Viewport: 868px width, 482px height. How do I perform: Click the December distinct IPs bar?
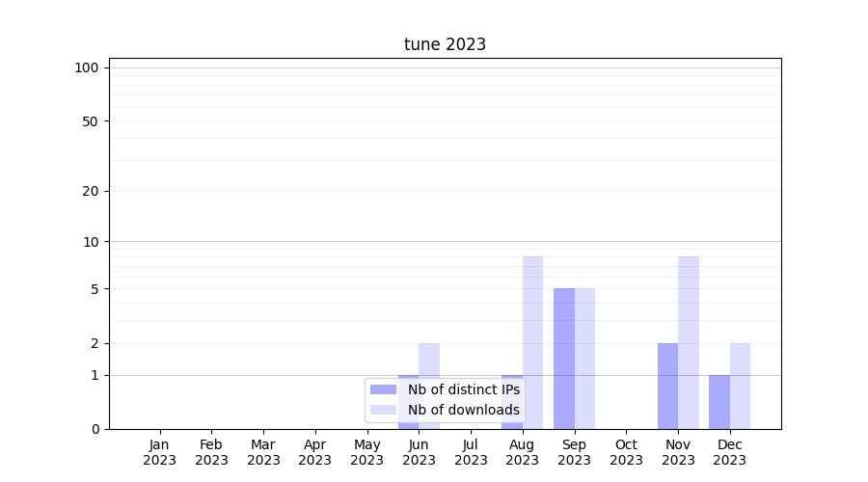click(x=719, y=402)
